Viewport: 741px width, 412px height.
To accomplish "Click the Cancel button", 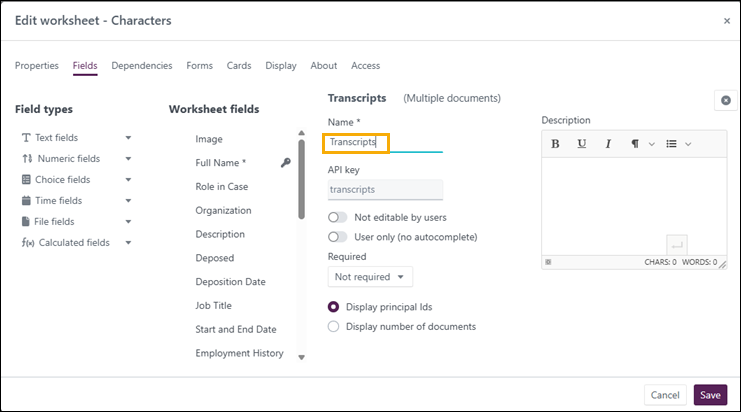I will [x=665, y=395].
